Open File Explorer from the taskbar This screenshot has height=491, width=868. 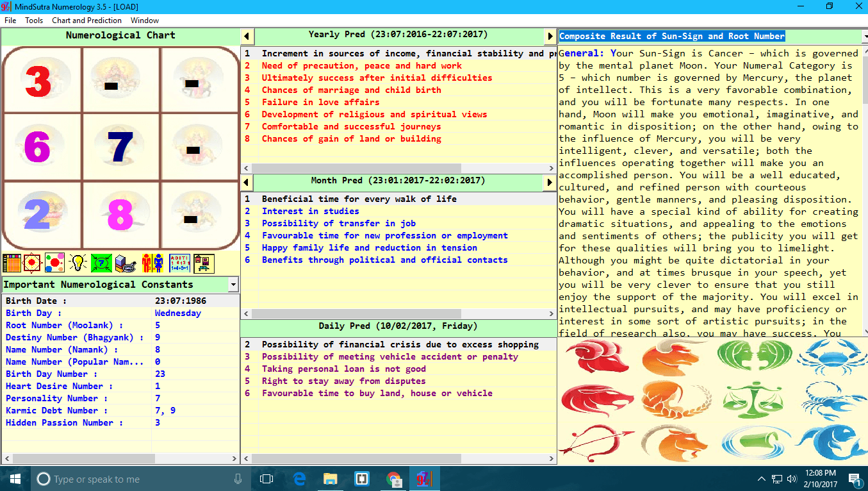click(x=331, y=479)
